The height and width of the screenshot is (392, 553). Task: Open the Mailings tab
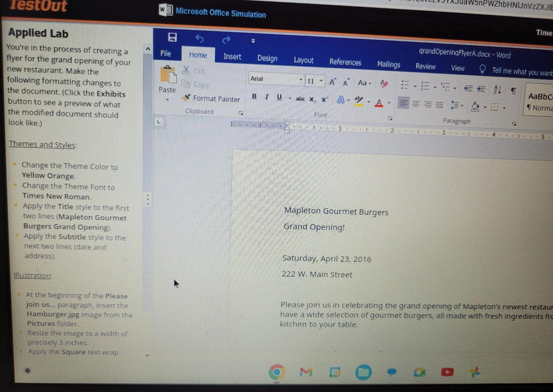click(389, 65)
